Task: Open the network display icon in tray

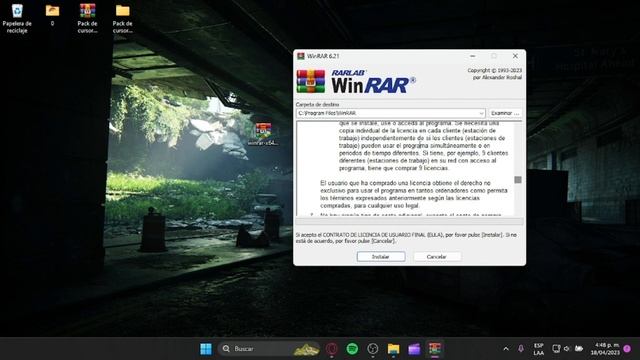Action: 556,349
